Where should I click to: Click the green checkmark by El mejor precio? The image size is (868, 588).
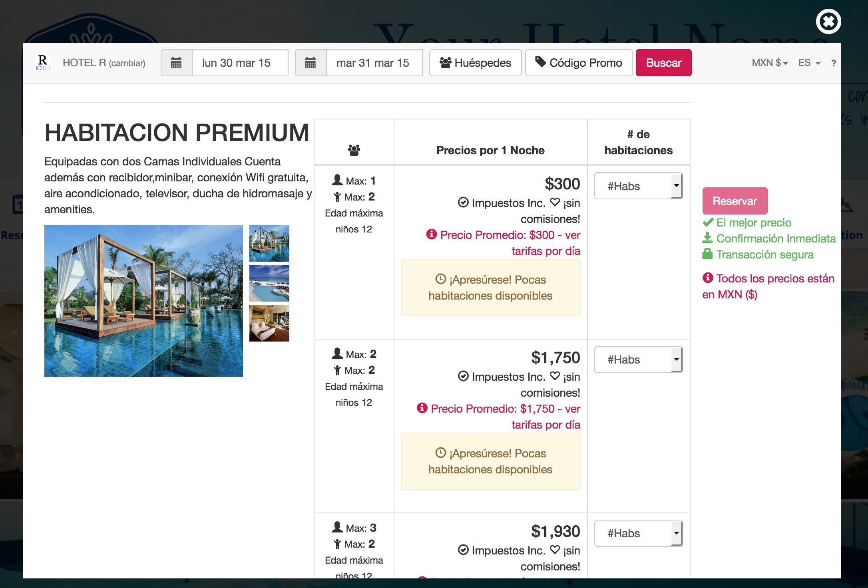pos(708,222)
